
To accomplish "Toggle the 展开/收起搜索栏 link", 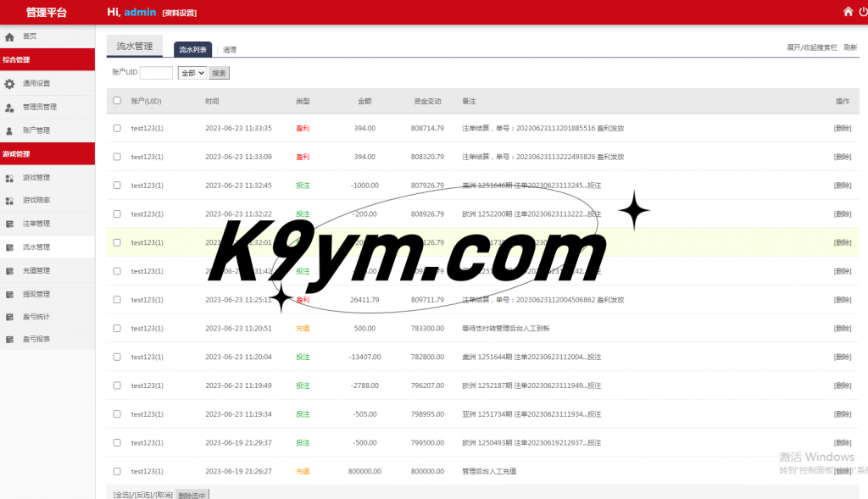I will (x=811, y=47).
